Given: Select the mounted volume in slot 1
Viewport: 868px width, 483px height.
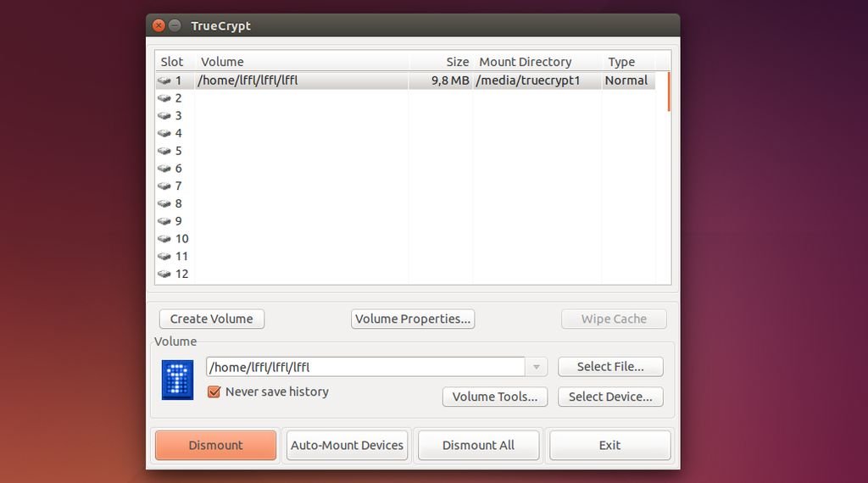Looking at the screenshot, I should click(339, 80).
